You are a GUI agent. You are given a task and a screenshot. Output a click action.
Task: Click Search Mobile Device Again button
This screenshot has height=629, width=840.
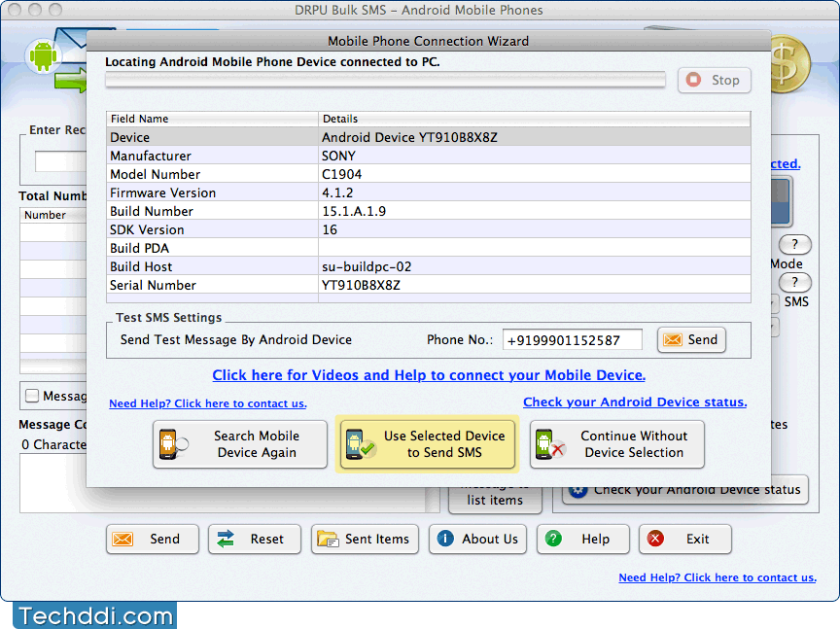tap(240, 444)
